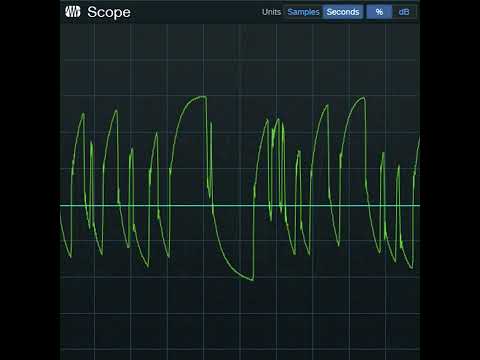
Task: Click the Units label
Action: tap(271, 12)
